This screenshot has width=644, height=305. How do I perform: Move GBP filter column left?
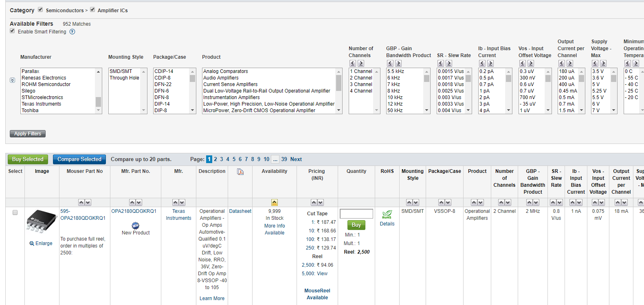pos(390,63)
